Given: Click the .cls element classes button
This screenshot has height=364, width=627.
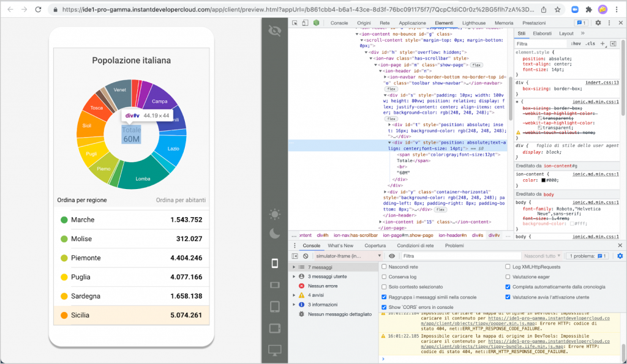Looking at the screenshot, I should point(591,43).
